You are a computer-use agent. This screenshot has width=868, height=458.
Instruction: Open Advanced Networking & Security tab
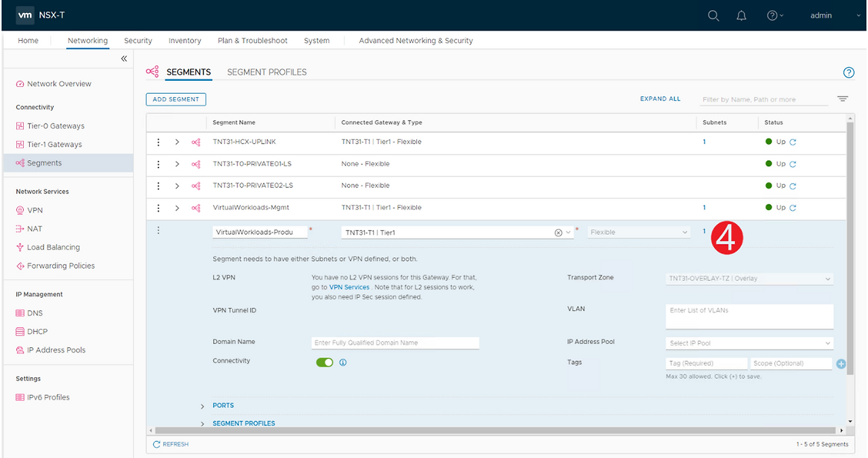click(x=416, y=41)
